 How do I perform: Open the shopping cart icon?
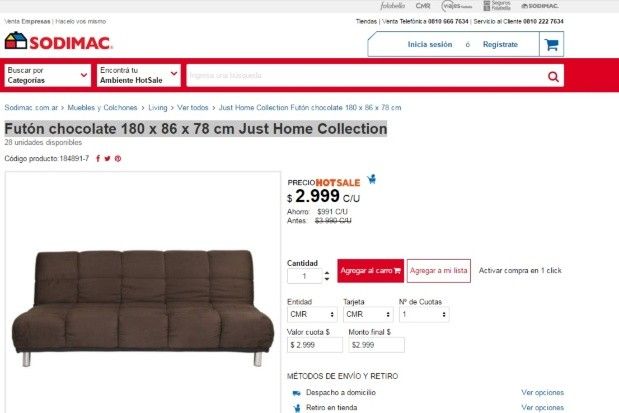pos(551,44)
